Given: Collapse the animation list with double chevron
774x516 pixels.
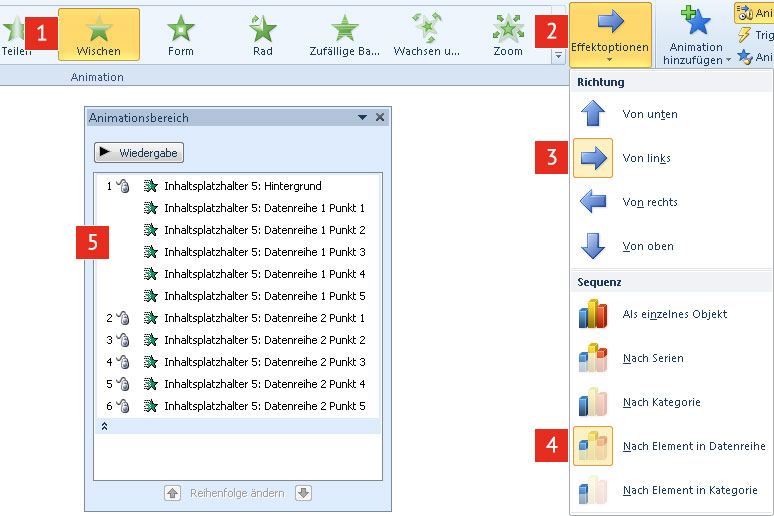Looking at the screenshot, I should (105, 426).
